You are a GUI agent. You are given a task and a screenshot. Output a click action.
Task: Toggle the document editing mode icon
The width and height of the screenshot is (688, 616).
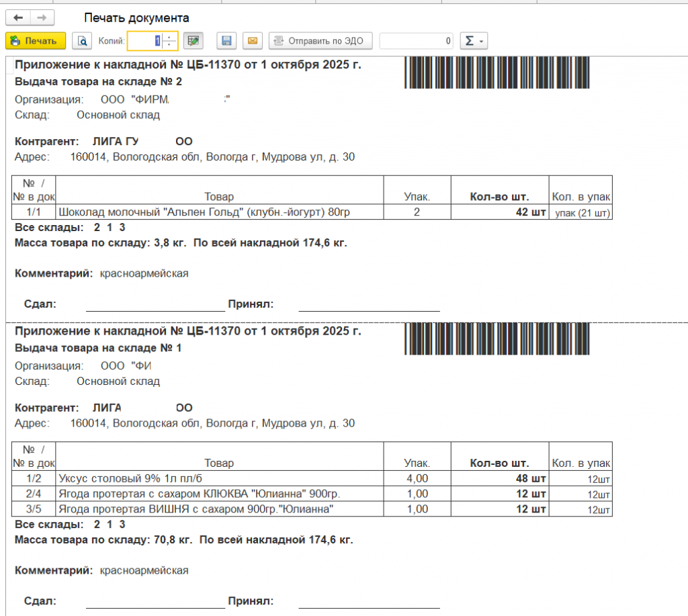(193, 41)
